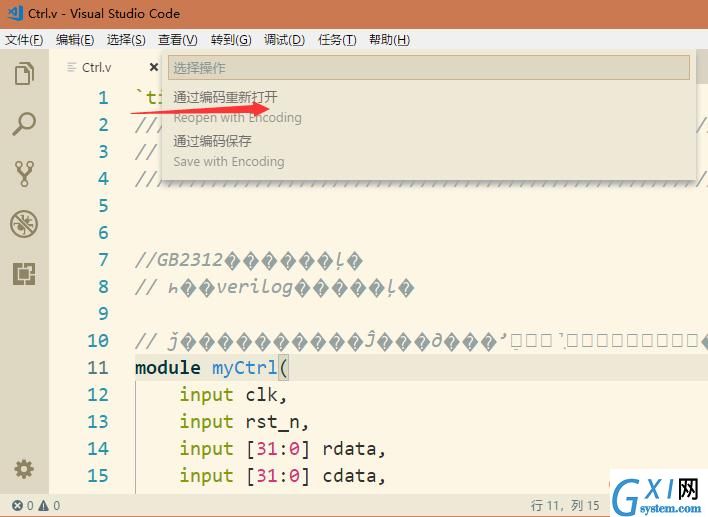Click the myCtrl module name
Image resolution: width=708 pixels, height=517 pixels.
[244, 368]
